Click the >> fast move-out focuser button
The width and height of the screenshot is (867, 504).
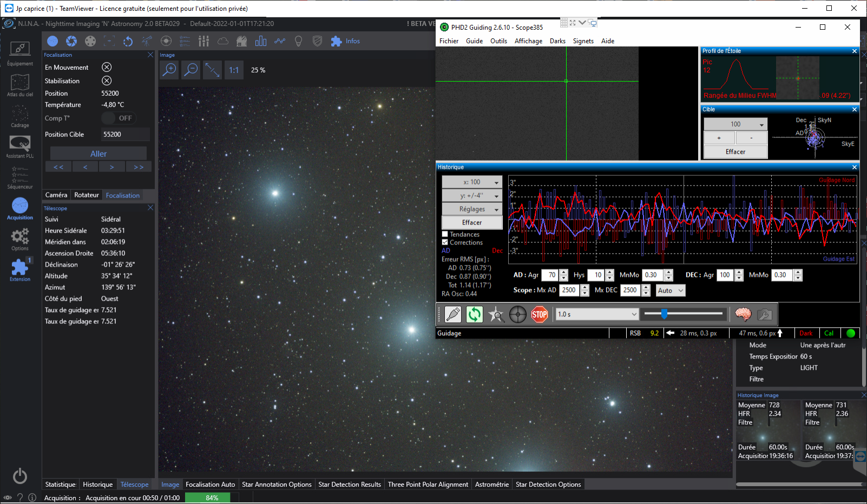[x=139, y=167]
